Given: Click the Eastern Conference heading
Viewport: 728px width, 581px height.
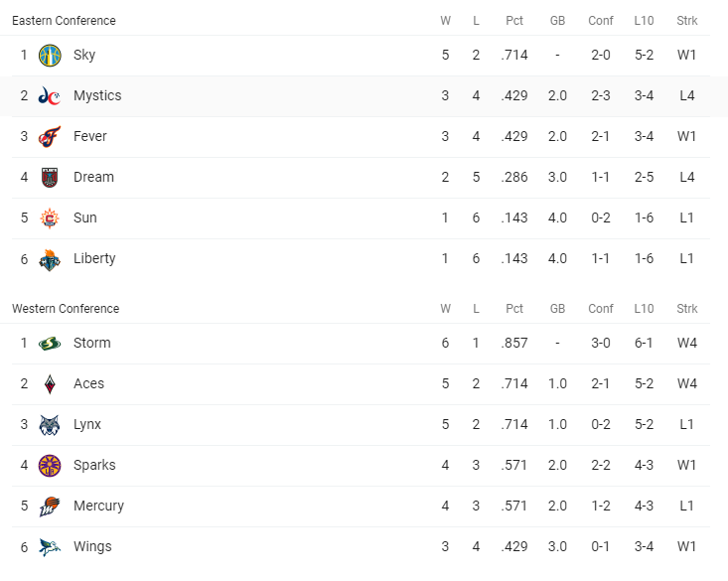Looking at the screenshot, I should [x=64, y=21].
